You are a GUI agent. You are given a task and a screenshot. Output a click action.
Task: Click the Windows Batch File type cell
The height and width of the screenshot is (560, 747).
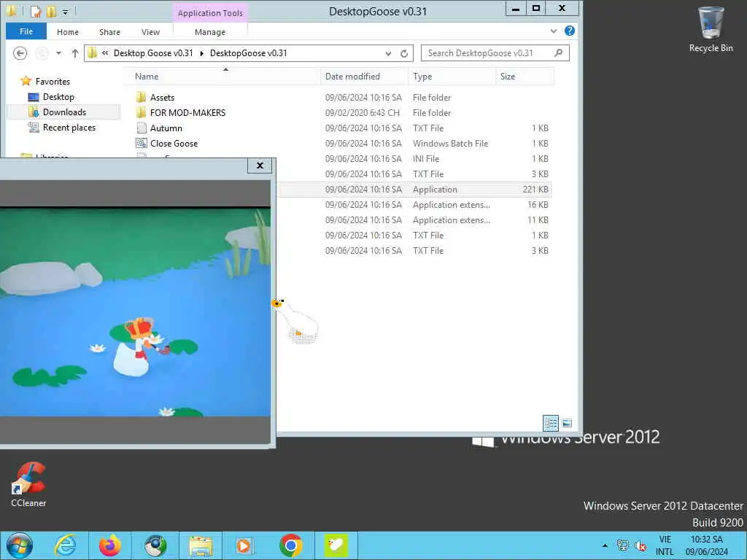click(x=450, y=143)
